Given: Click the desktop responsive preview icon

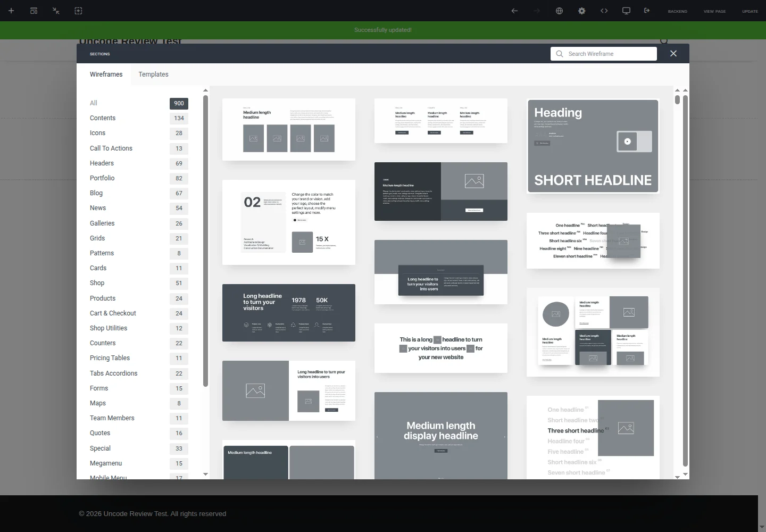Looking at the screenshot, I should [x=626, y=11].
